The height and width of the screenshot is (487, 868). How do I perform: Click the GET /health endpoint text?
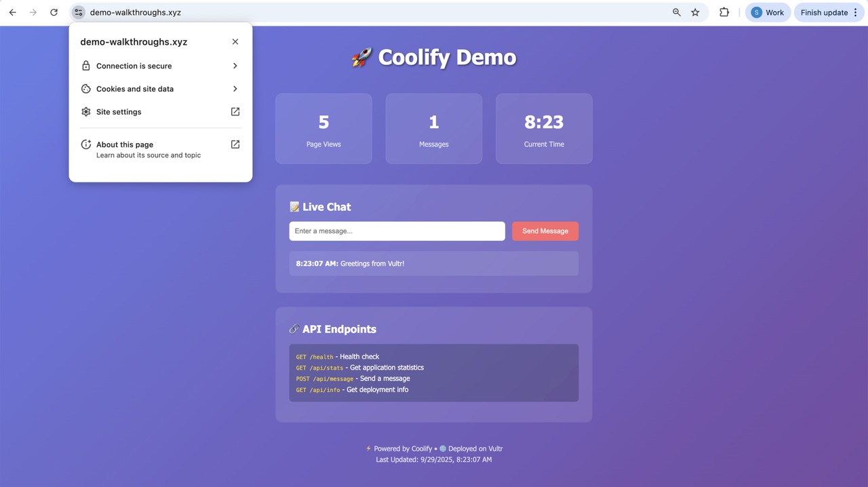(315, 357)
